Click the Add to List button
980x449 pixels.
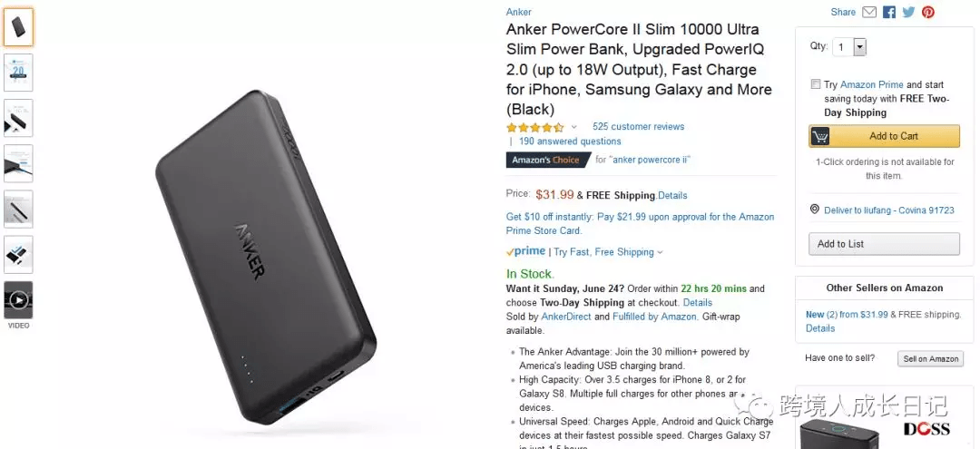point(884,244)
